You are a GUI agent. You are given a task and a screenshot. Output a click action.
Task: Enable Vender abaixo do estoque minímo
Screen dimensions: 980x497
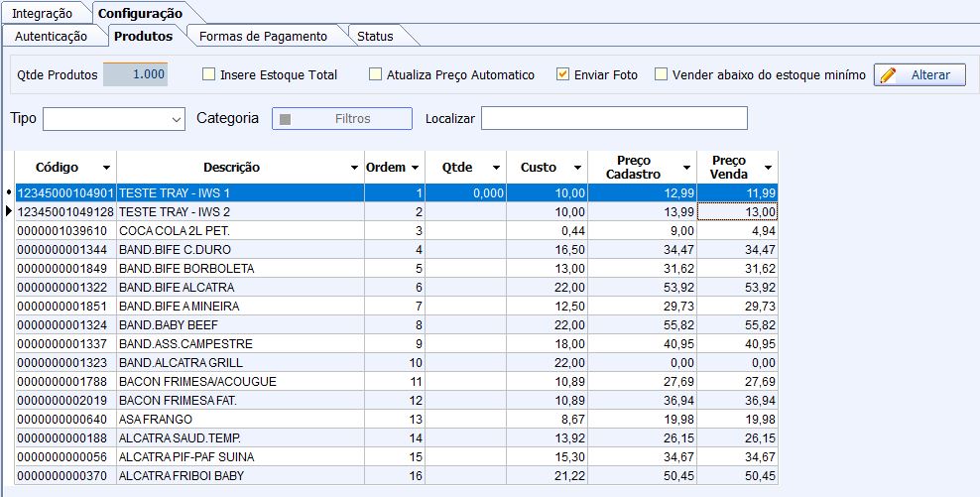(x=661, y=74)
